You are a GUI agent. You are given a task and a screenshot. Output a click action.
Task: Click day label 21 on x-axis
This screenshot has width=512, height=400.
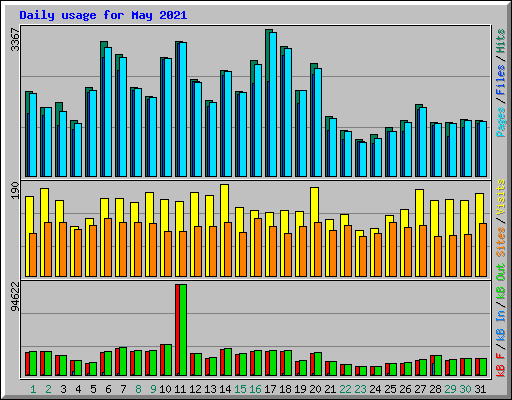click(330, 389)
